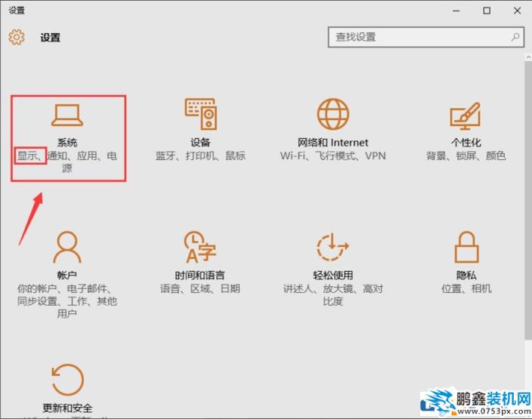Close the 设置 window
This screenshot has width=532, height=419.
coord(517,11)
